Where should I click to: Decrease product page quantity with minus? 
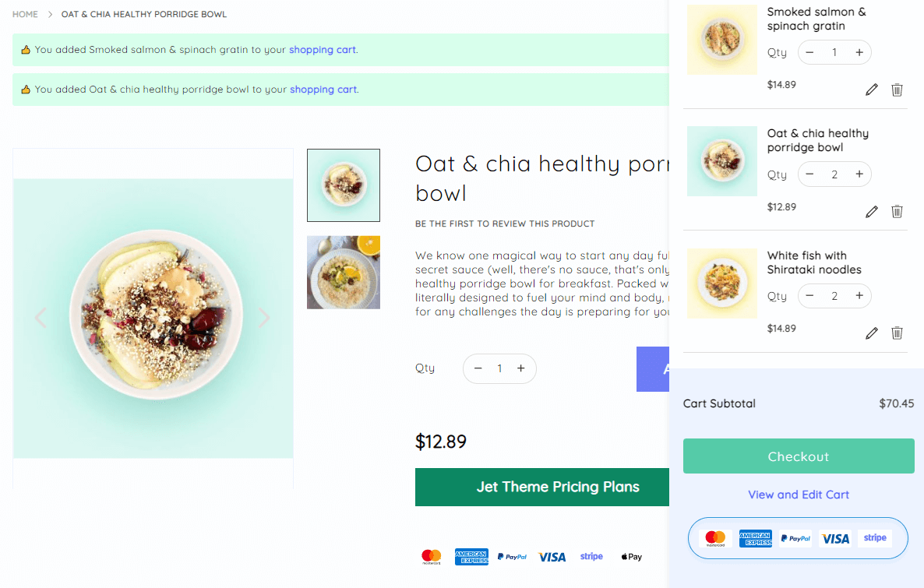[478, 368]
